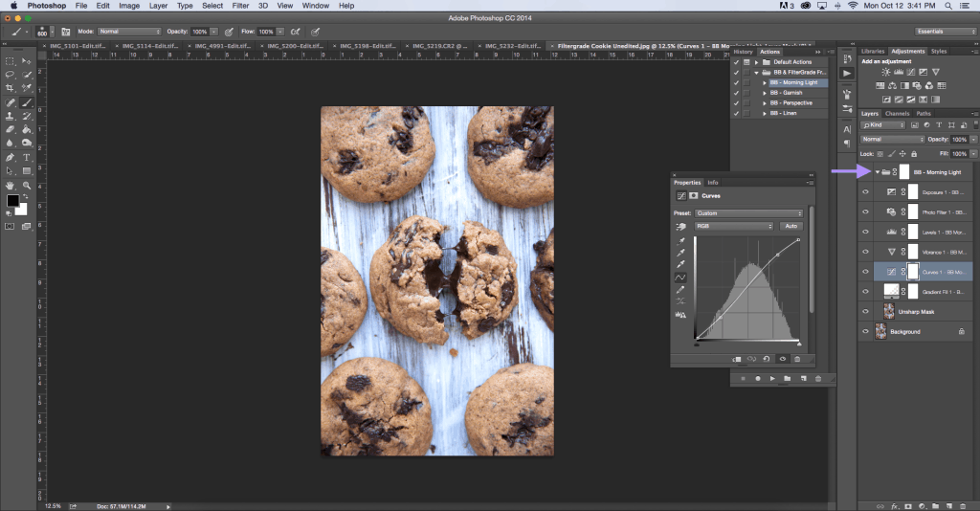Pick the Lasso tool
The width and height of the screenshot is (980, 511).
11,74
